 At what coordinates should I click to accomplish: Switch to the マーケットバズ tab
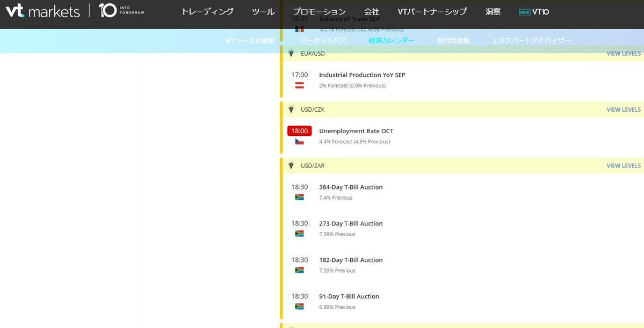323,41
